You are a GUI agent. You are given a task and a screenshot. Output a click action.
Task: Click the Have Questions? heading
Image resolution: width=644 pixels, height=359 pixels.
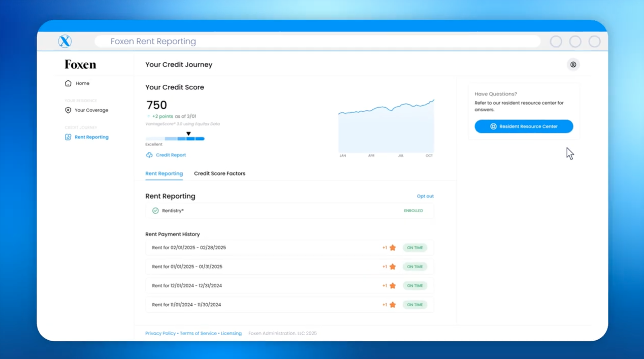[496, 94]
